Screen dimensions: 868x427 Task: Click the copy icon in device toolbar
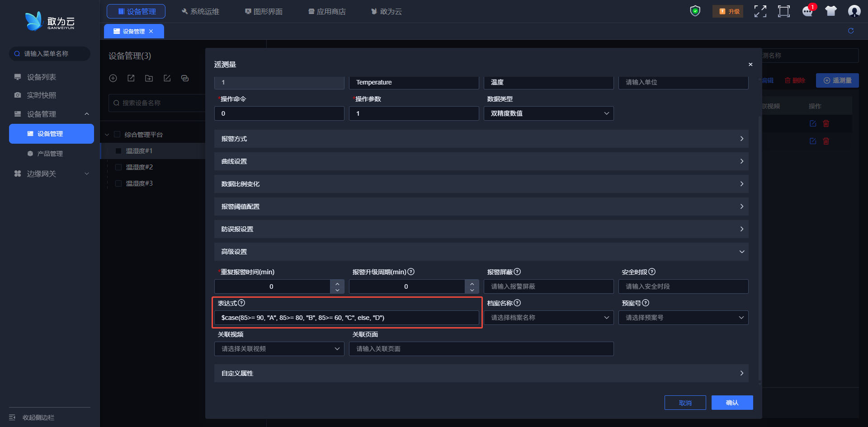pos(185,78)
